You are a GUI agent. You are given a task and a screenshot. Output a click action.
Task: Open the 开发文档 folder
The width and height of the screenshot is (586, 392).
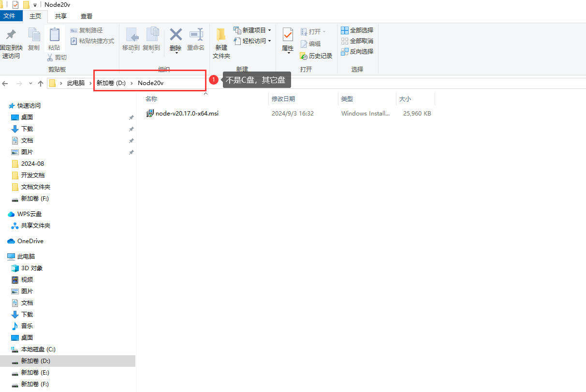(33, 175)
